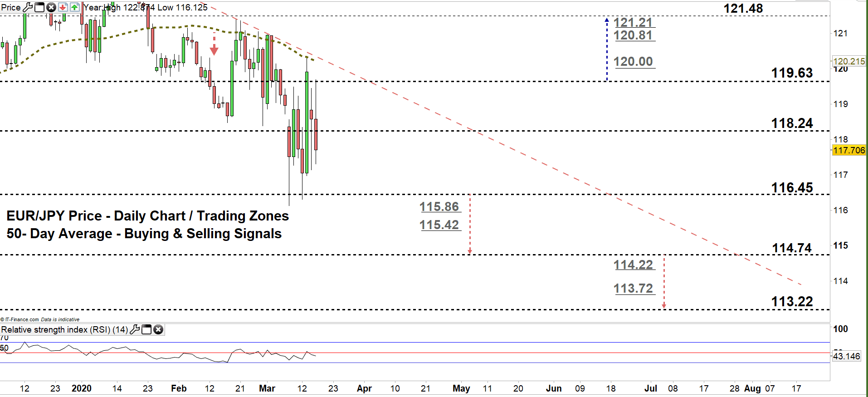
Task: Select the current price tag 117.706
Action: click(849, 150)
